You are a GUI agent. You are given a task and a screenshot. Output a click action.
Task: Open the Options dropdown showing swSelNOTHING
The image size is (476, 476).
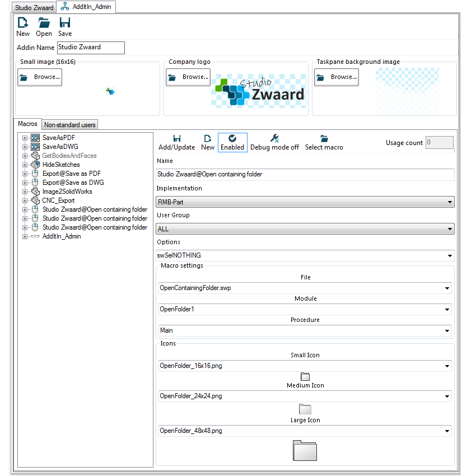(305, 255)
